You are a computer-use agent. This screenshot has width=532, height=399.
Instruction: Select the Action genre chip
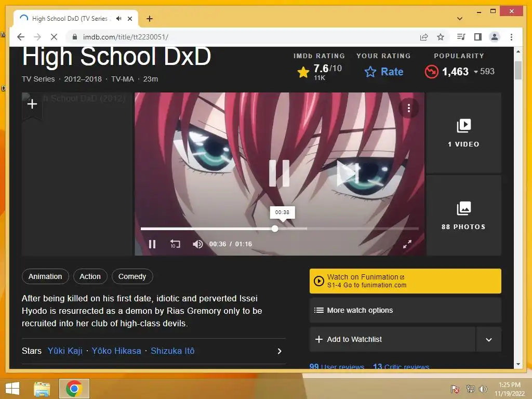pos(90,276)
